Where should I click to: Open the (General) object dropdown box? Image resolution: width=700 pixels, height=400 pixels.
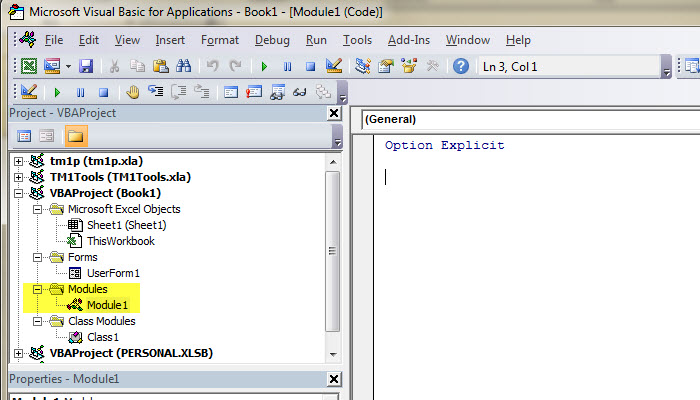(x=530, y=120)
